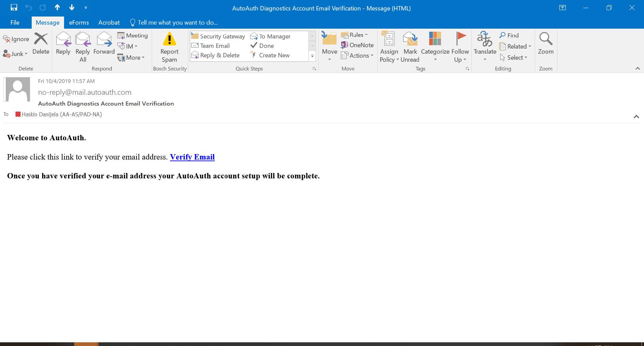Screen dimensions: 644x346
Task: Send message to OneNote
Action: tap(357, 45)
